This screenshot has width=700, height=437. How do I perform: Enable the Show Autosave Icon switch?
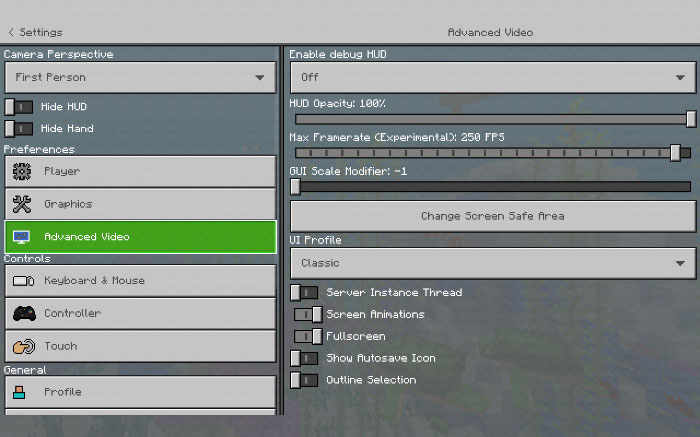(304, 358)
